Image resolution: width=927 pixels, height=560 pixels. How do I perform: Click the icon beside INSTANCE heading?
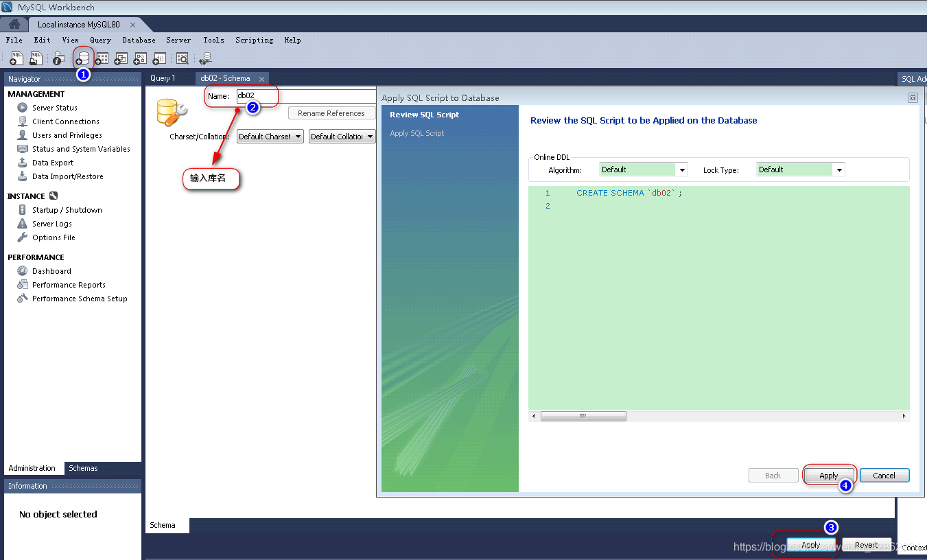point(54,196)
